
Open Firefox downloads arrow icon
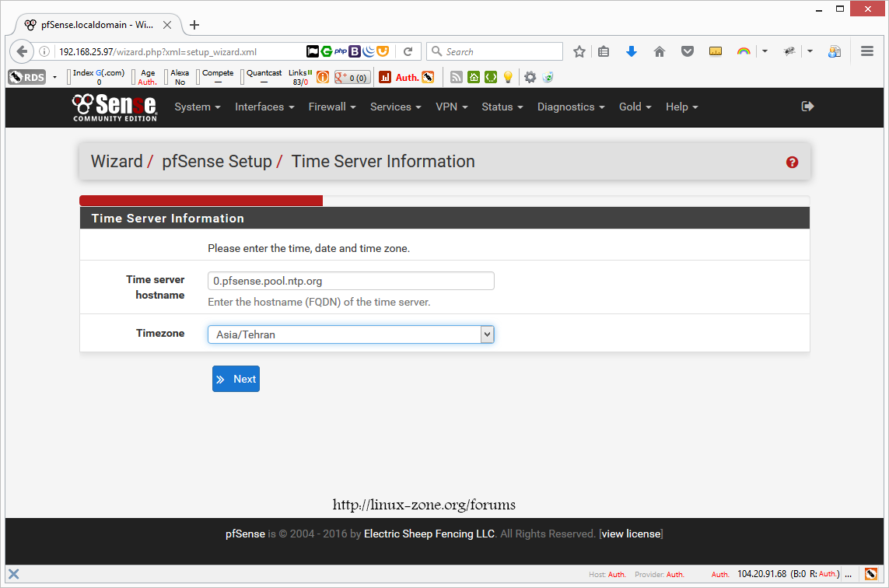(632, 52)
